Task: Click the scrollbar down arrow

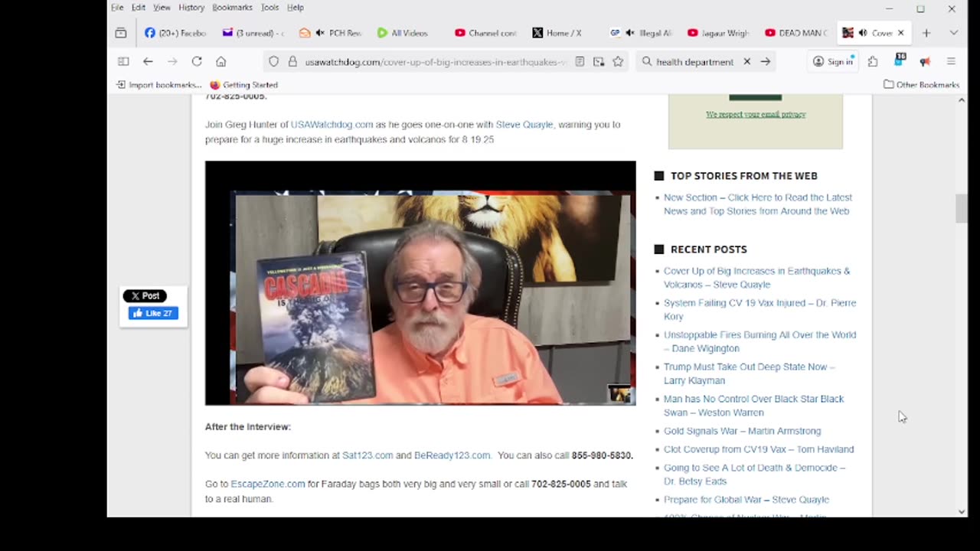Action: pos(962,511)
